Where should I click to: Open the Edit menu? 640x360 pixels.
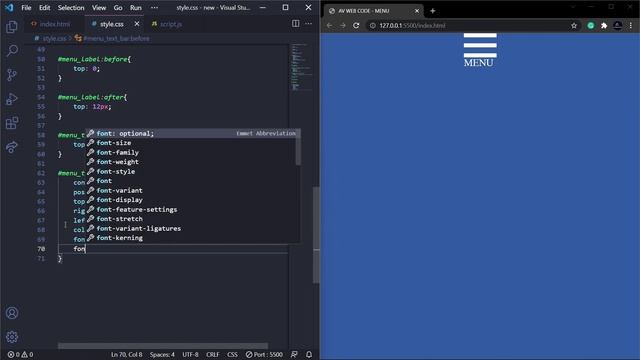pyautogui.click(x=44, y=7)
